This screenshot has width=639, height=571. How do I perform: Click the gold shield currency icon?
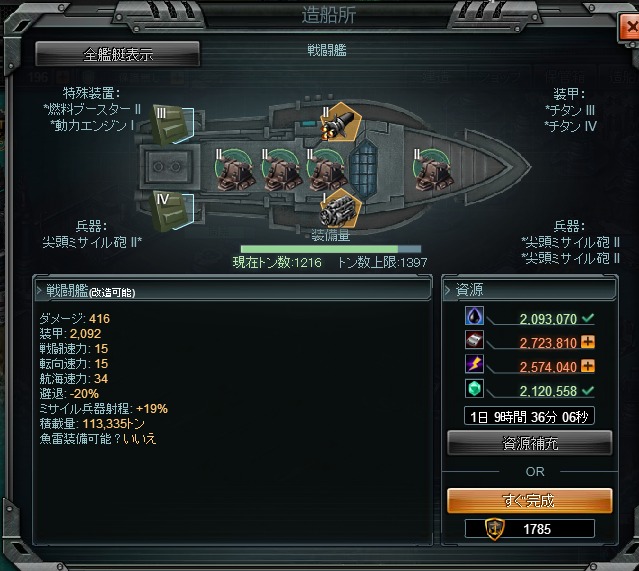(495, 529)
